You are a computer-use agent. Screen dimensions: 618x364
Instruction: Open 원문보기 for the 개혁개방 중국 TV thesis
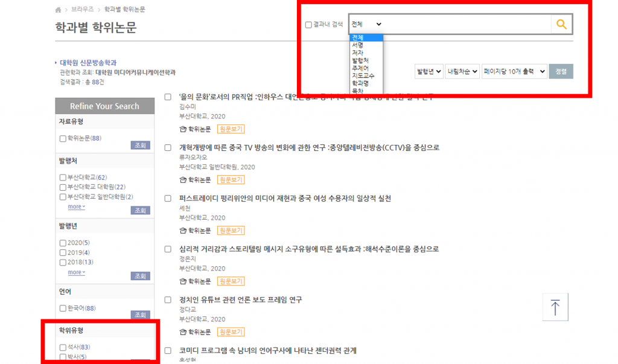231,180
